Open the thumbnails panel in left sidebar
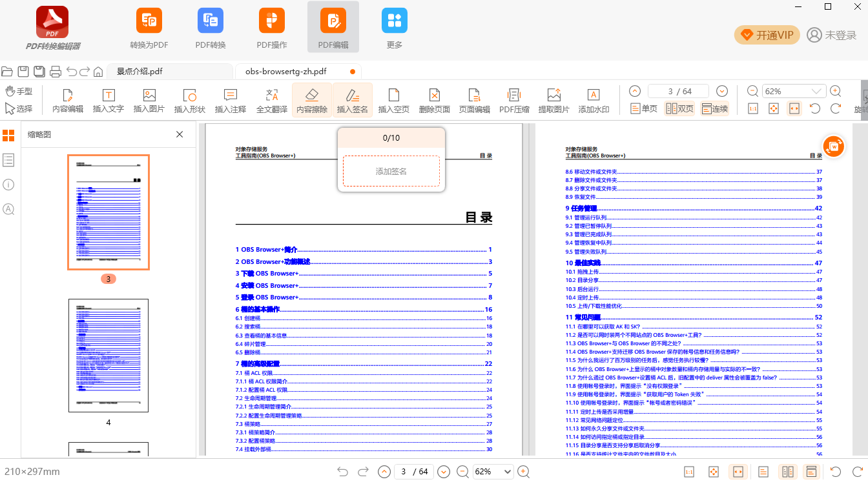This screenshot has height=484, width=868. [x=8, y=136]
